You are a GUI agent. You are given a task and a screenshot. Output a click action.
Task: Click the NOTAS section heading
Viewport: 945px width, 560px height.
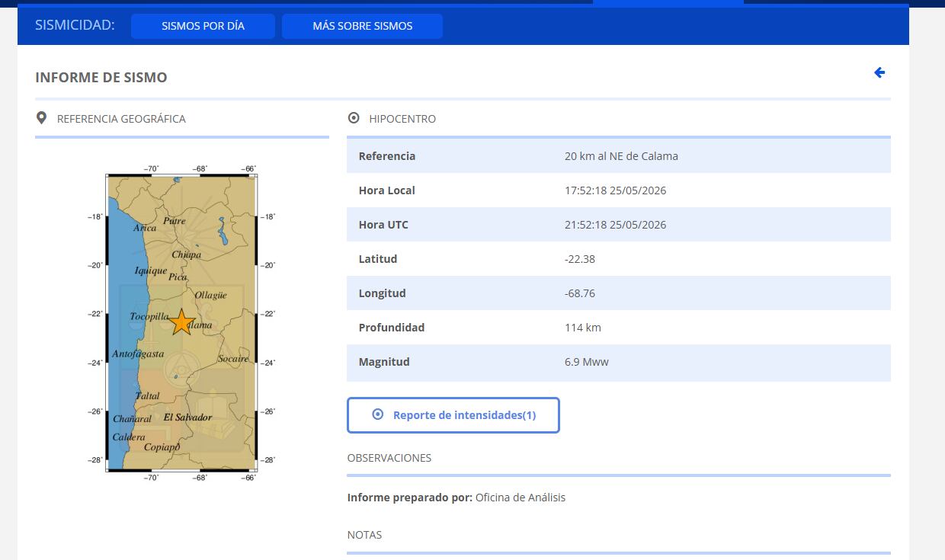[364, 535]
